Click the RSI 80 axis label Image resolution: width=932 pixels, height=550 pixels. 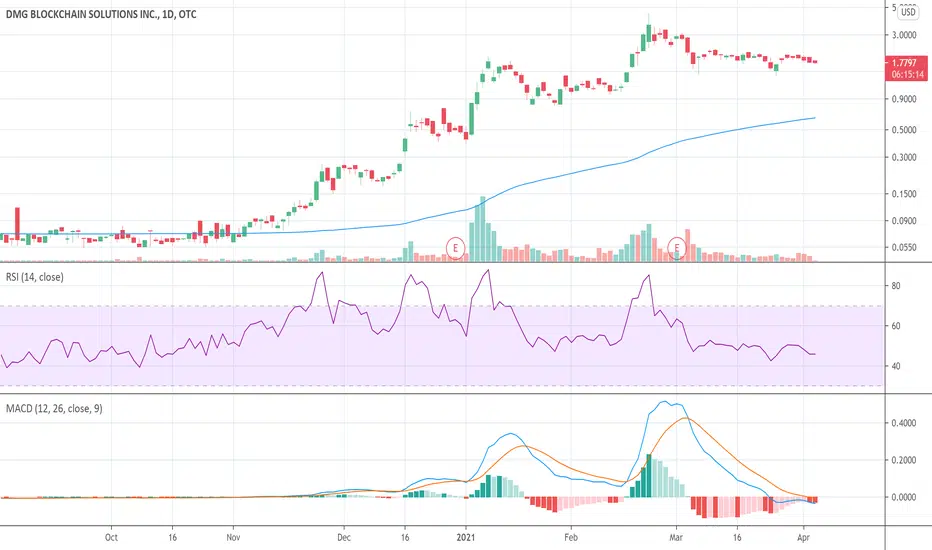896,286
